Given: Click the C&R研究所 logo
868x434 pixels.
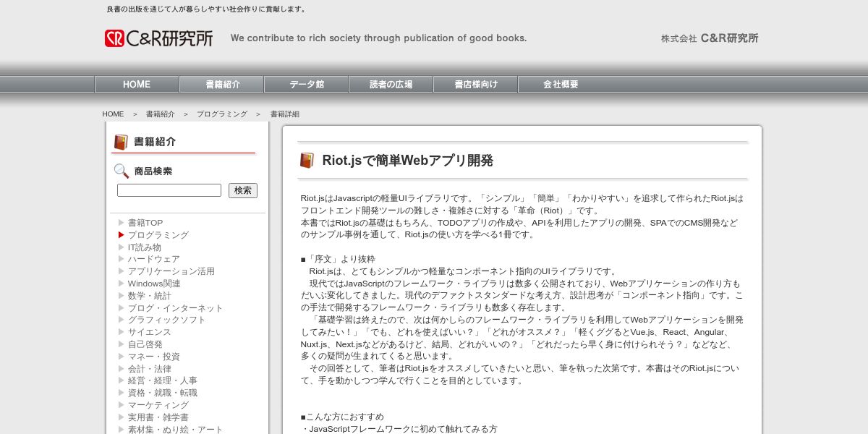Looking at the screenshot, I should tap(159, 38).
